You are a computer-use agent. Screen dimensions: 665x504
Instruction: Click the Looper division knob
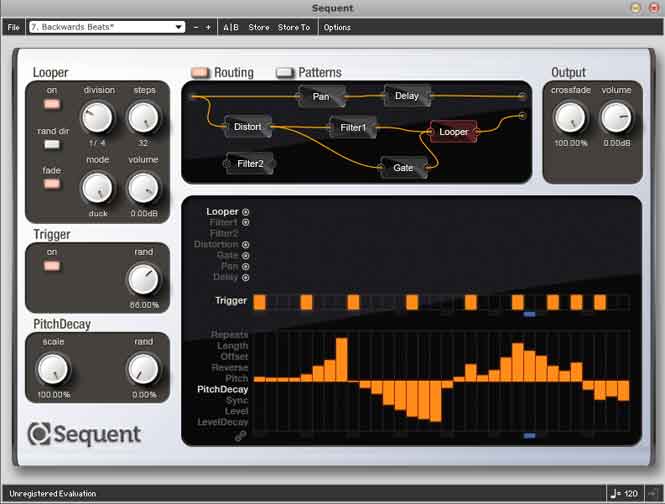click(x=97, y=118)
